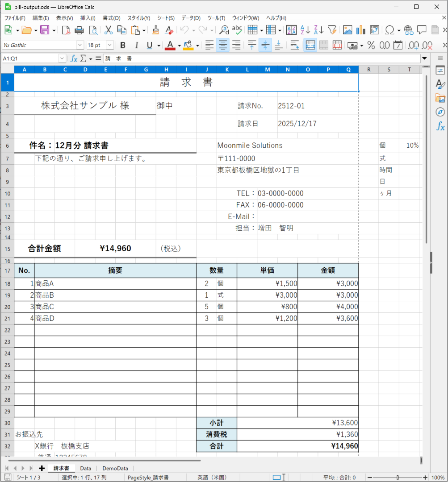Open the 挿入(I) menu
The image size is (448, 482).
[x=88, y=18]
